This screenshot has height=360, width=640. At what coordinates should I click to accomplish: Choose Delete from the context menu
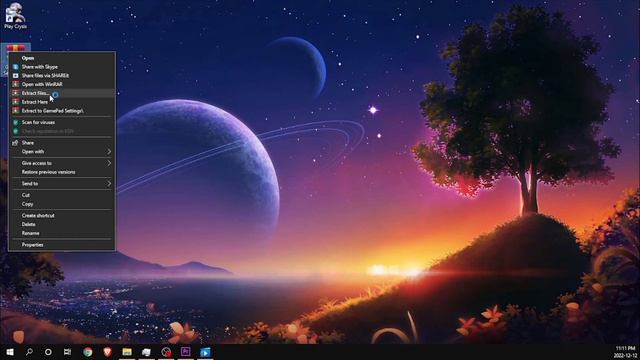pos(62,224)
